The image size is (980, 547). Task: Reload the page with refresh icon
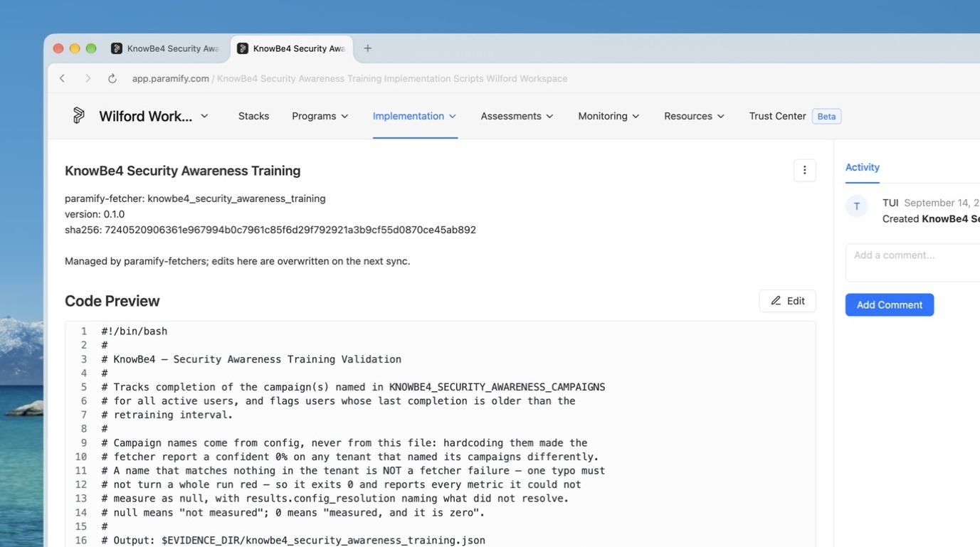point(112,78)
